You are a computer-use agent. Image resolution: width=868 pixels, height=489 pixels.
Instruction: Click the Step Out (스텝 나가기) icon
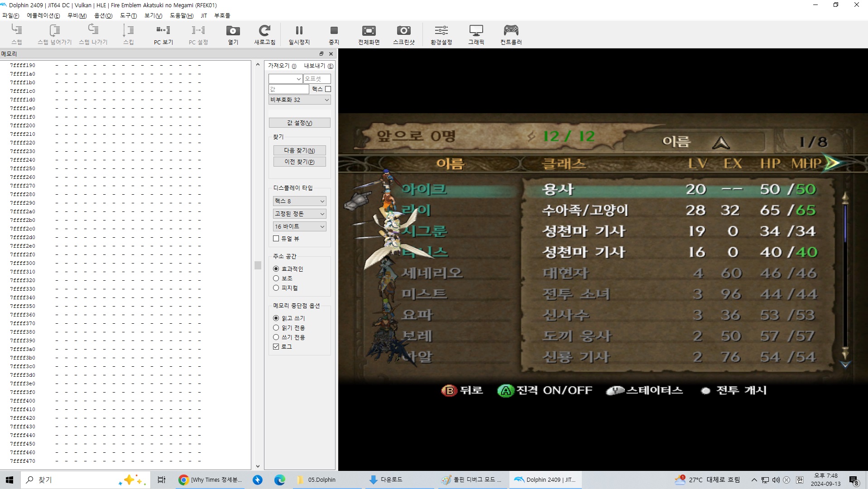pyautogui.click(x=93, y=34)
